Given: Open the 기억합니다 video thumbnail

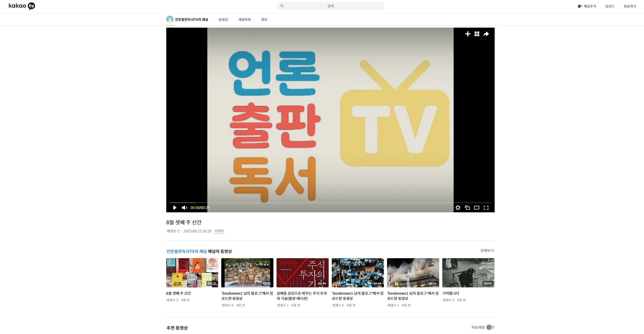Looking at the screenshot, I should pyautogui.click(x=468, y=273).
